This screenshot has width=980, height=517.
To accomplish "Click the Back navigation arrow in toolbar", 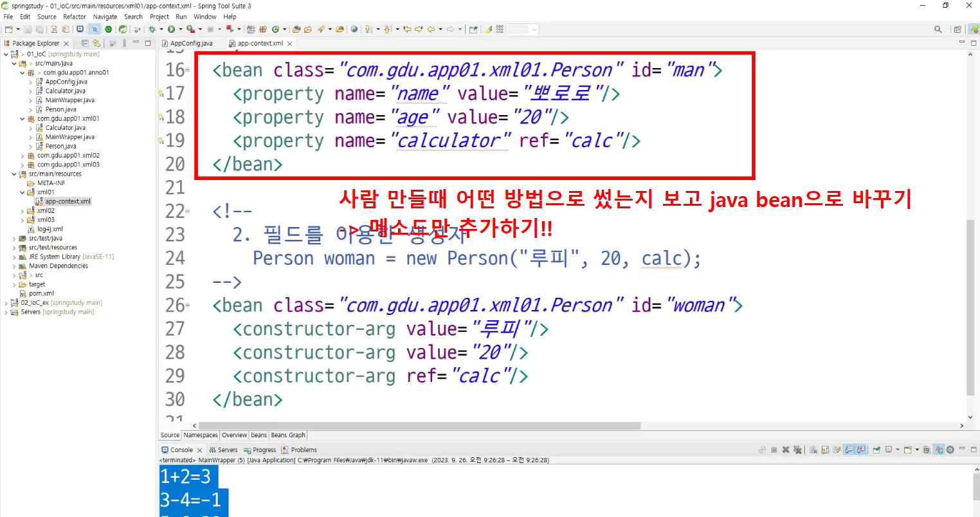I will [431, 29].
